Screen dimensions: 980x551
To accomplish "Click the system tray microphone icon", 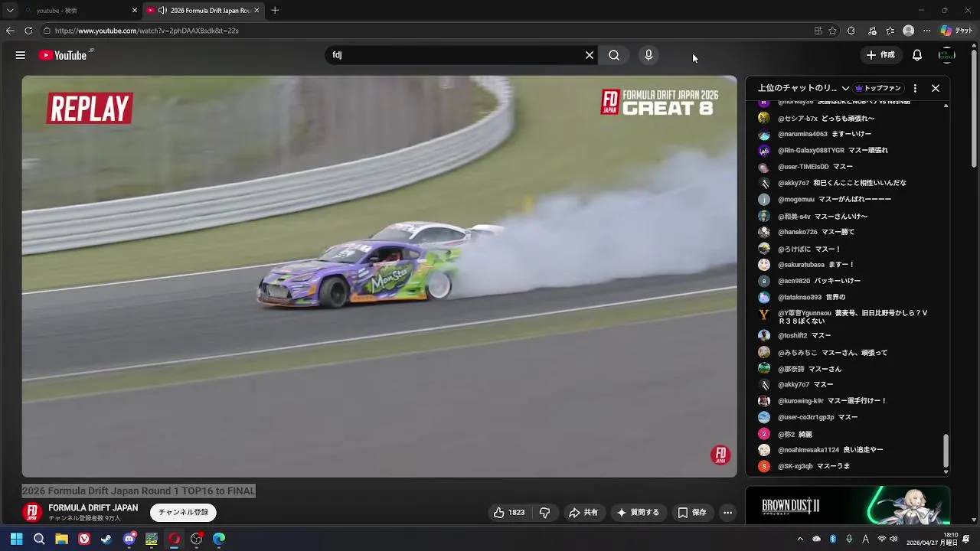I will click(x=849, y=539).
